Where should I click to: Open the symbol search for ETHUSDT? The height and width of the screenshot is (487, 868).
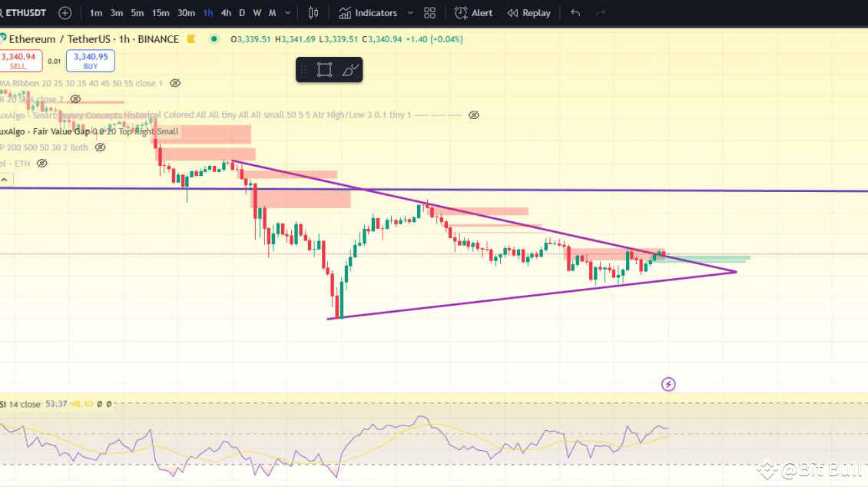(27, 12)
